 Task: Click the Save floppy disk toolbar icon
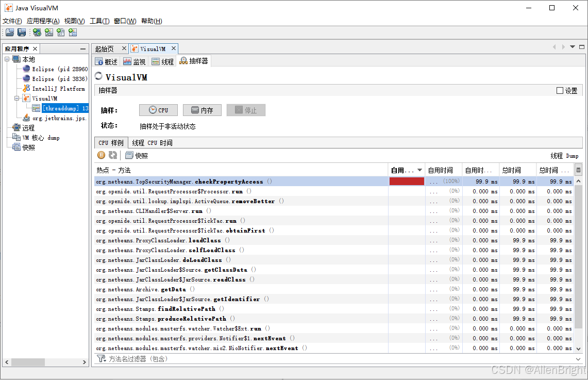tap(22, 32)
